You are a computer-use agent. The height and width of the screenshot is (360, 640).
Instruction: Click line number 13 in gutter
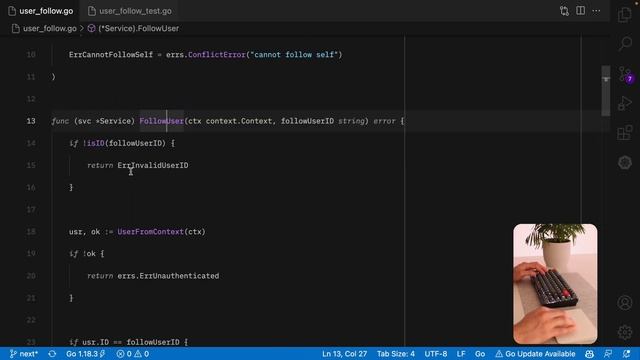click(31, 121)
